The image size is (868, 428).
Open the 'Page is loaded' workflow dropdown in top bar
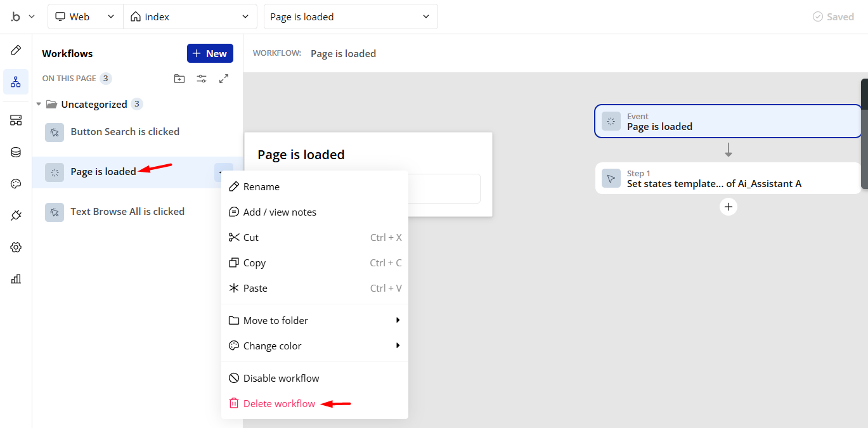click(350, 17)
